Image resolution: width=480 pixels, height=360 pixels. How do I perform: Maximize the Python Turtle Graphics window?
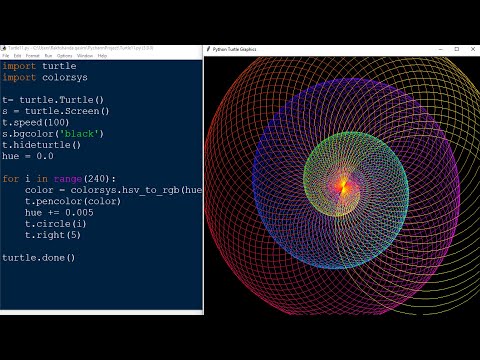[x=457, y=49]
